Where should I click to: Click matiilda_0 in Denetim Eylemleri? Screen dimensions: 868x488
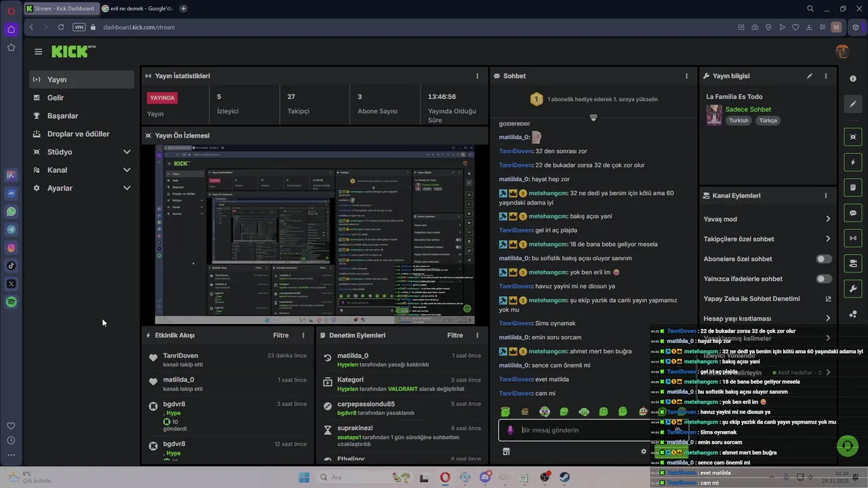coord(353,356)
